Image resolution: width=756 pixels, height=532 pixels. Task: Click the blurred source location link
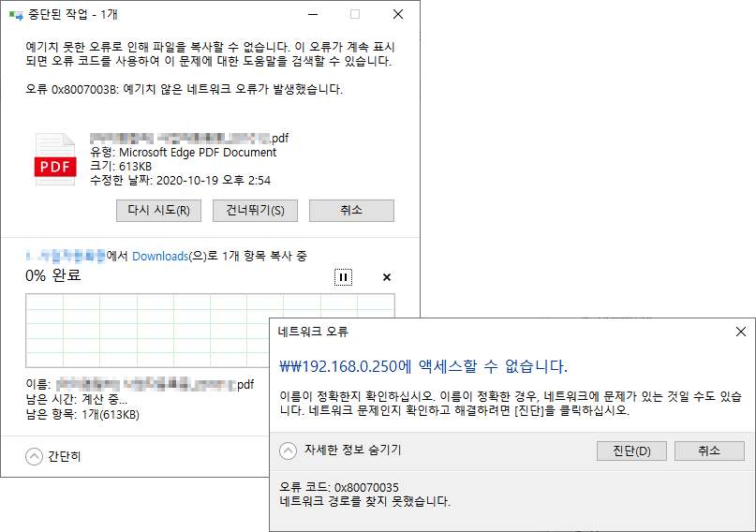click(x=65, y=256)
